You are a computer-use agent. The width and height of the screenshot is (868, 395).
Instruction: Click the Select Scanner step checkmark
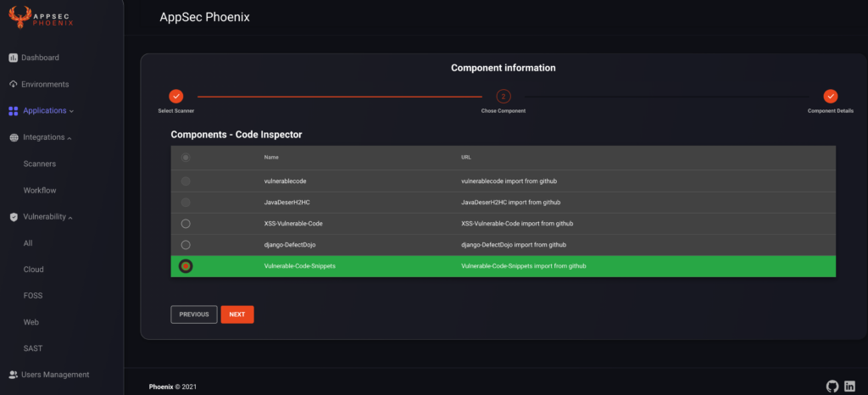tap(175, 97)
